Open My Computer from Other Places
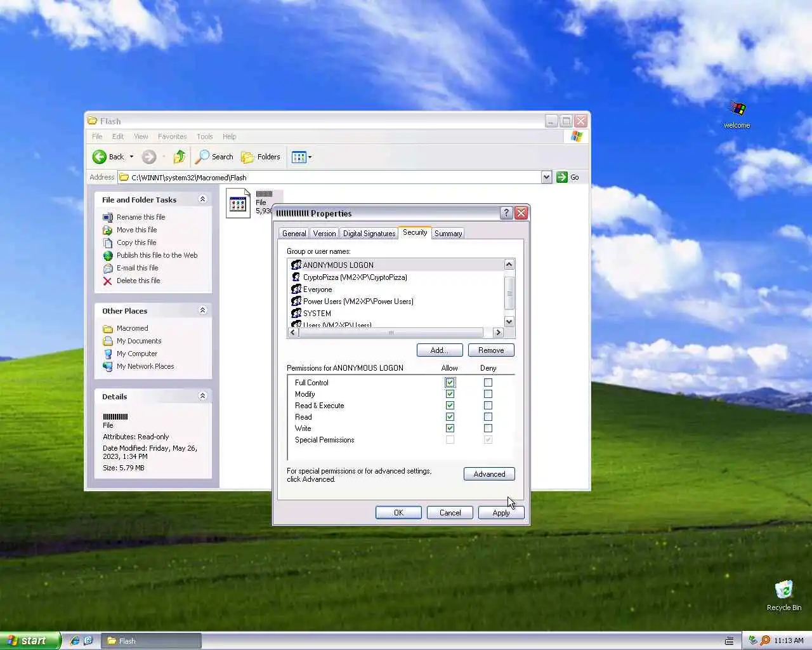The image size is (812, 650). coord(136,354)
